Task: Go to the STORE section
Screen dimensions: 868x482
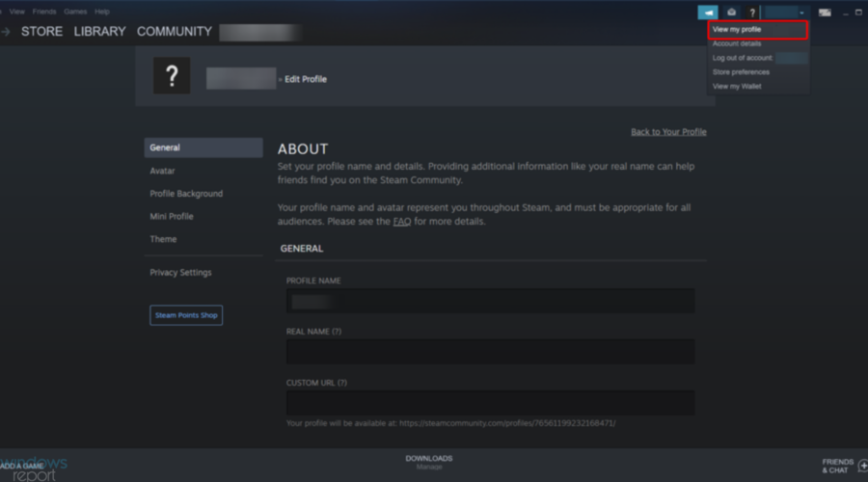Action: pos(41,32)
